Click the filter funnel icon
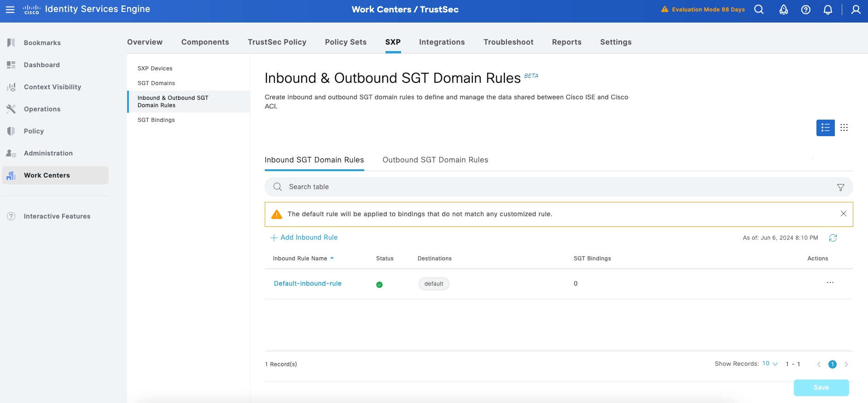The image size is (868, 403). 840,187
